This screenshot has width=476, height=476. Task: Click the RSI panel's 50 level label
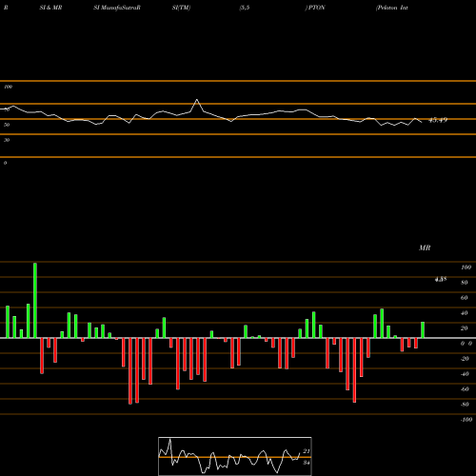pos(7,125)
